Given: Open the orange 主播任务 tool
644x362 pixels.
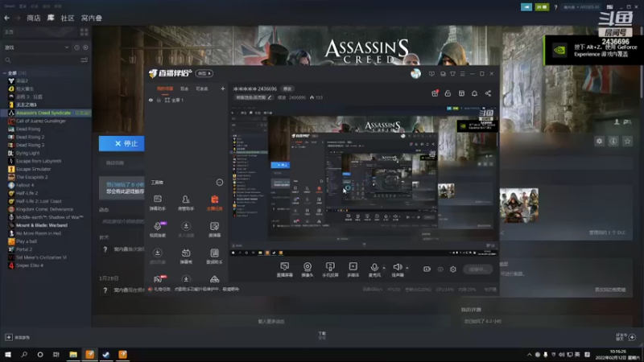Looking at the screenshot, I should point(214,203).
